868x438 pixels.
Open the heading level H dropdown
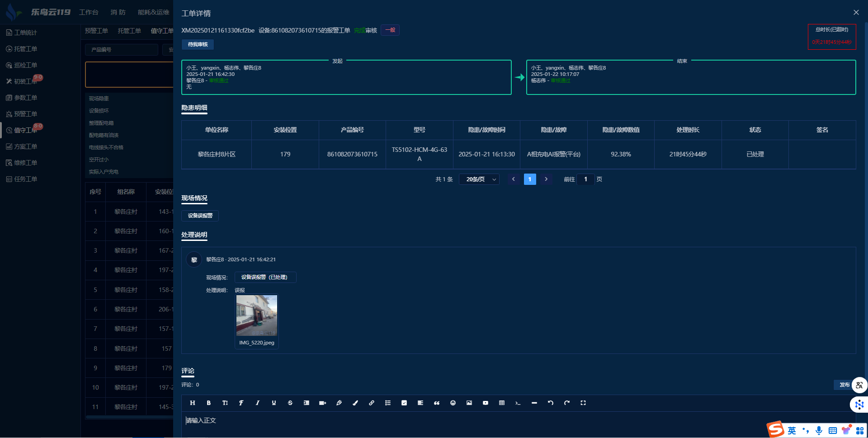(192, 403)
